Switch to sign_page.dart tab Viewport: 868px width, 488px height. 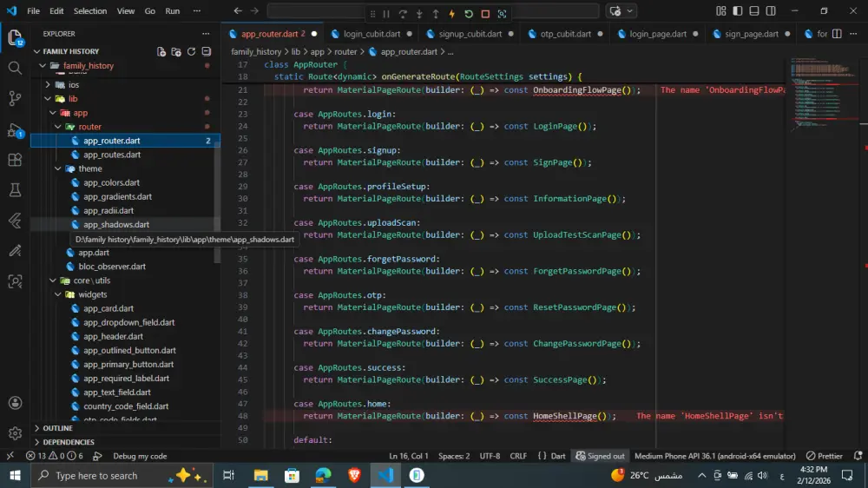pos(751,34)
